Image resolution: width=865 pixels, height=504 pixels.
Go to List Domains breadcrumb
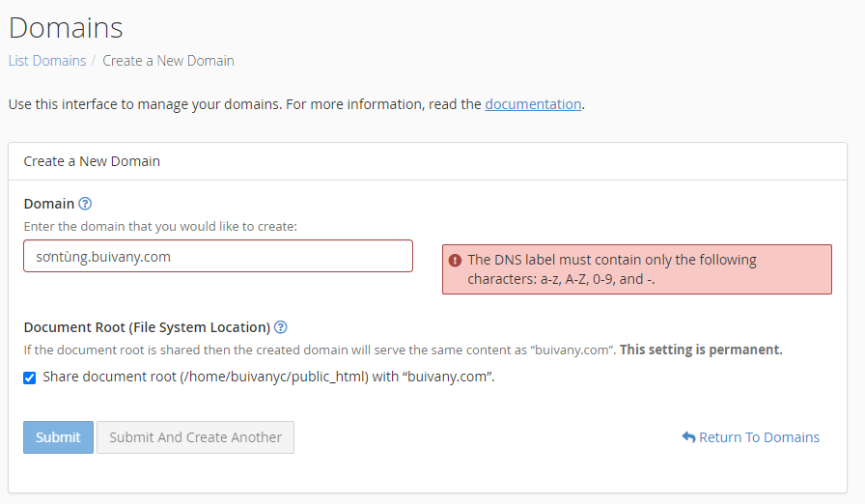47,61
